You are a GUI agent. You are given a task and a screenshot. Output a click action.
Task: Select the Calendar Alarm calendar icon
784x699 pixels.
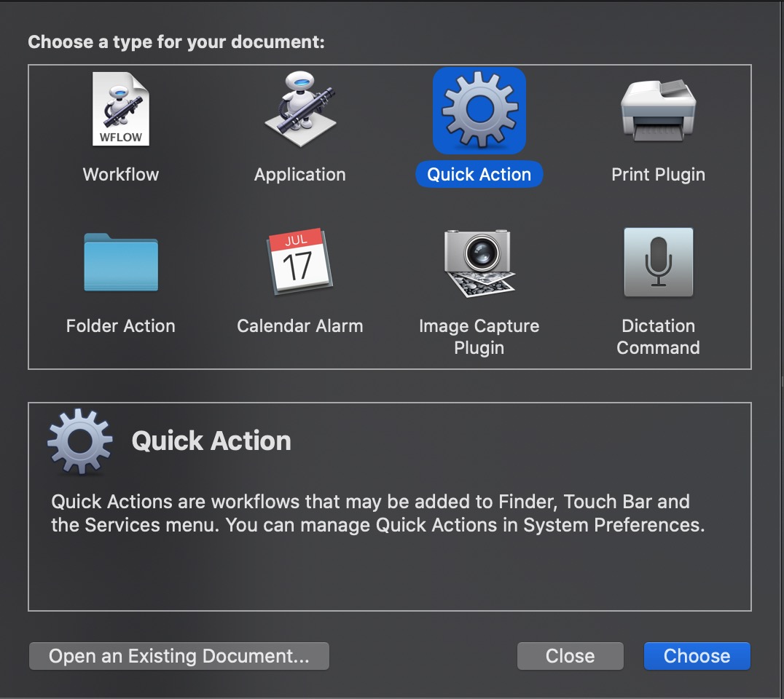point(300,261)
